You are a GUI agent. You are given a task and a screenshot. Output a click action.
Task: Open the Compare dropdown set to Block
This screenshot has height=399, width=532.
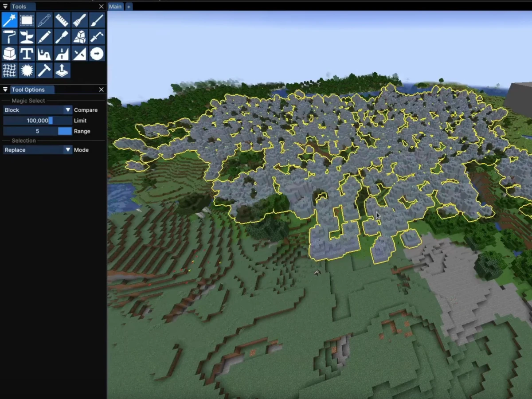point(37,110)
